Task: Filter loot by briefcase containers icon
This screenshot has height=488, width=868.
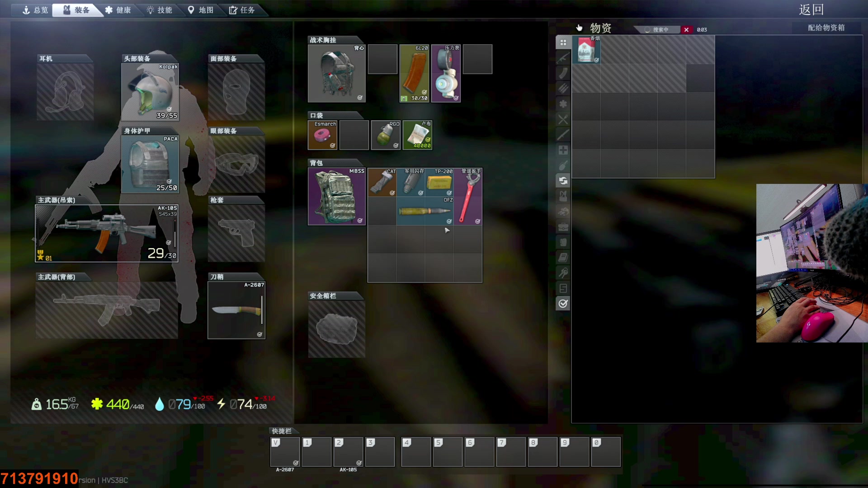Action: (x=563, y=227)
